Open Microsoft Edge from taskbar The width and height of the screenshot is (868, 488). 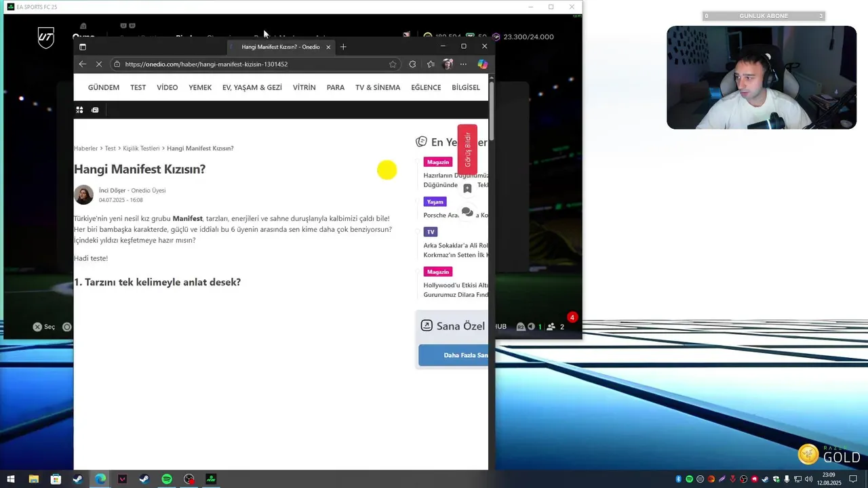pos(100,479)
